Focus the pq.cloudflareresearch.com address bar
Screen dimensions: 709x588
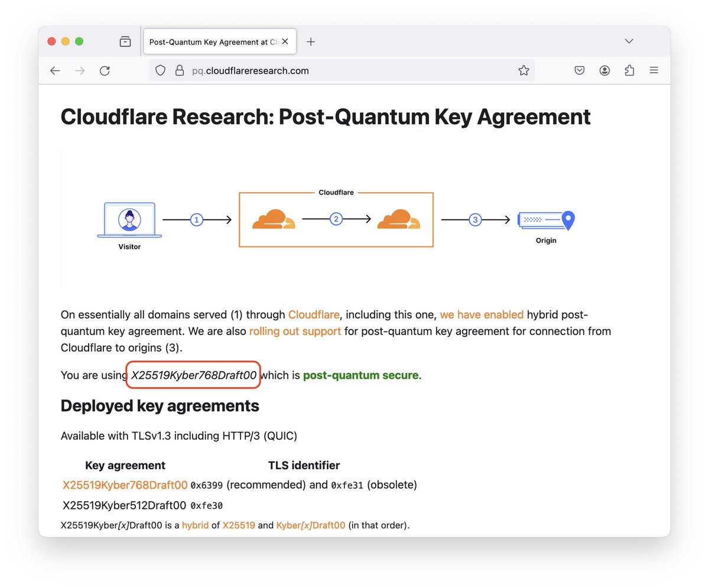click(343, 71)
